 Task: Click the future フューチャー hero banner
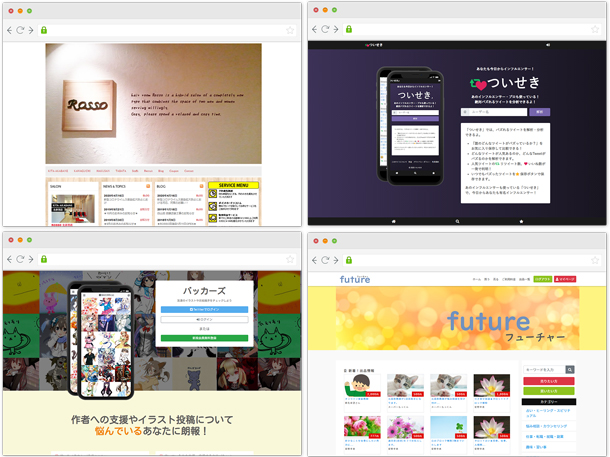coord(458,319)
